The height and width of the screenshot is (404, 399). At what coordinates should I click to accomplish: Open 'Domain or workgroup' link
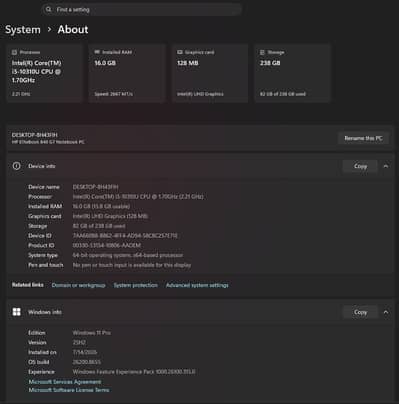(x=78, y=285)
